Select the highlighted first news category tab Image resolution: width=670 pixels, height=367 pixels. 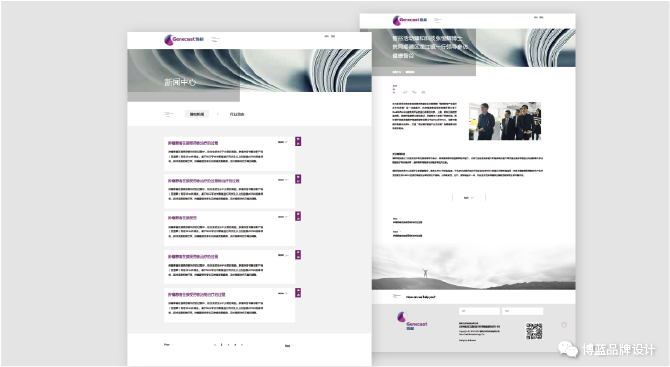pos(197,114)
